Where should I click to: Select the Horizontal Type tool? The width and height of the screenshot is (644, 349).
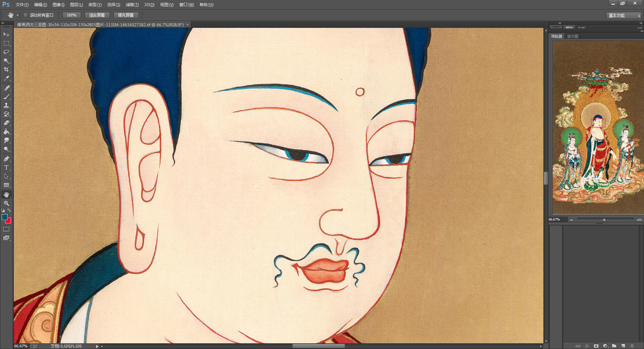[6, 168]
